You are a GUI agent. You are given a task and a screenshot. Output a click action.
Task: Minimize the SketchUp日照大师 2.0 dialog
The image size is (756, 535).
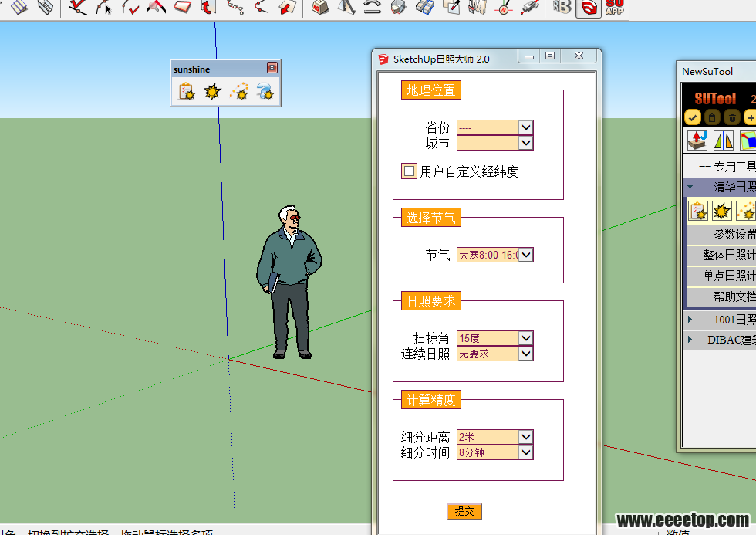coord(529,56)
